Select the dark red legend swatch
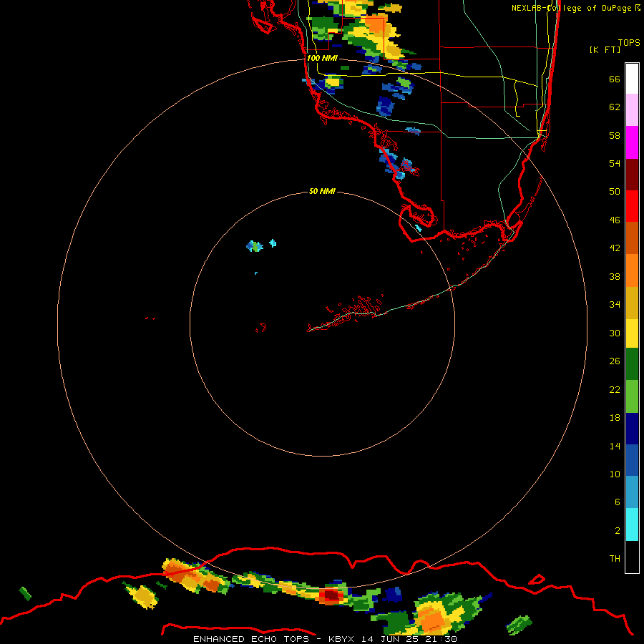The image size is (644, 644). click(632, 175)
